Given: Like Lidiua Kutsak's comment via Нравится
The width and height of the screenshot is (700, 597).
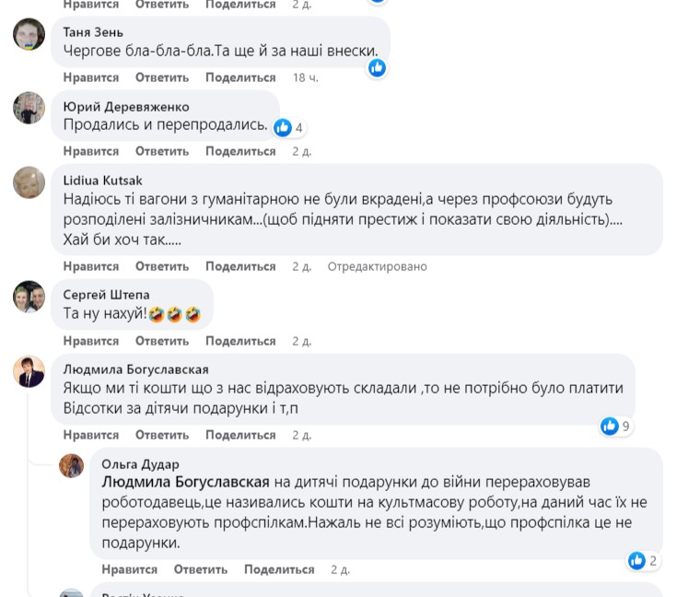Looking at the screenshot, I should (x=91, y=266).
